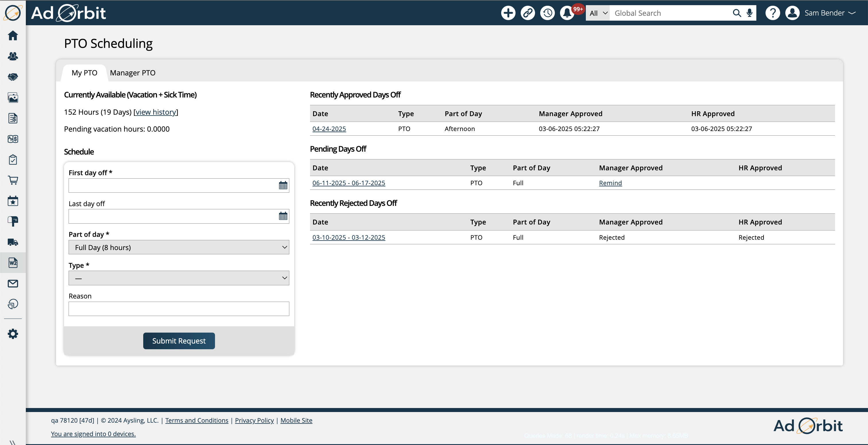Click the orbit logo icon at sidebar top

pos(13,13)
